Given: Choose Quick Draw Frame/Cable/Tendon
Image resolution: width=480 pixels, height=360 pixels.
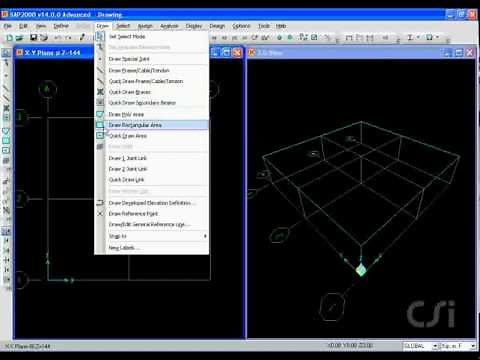Looking at the screenshot, I should point(152,81).
